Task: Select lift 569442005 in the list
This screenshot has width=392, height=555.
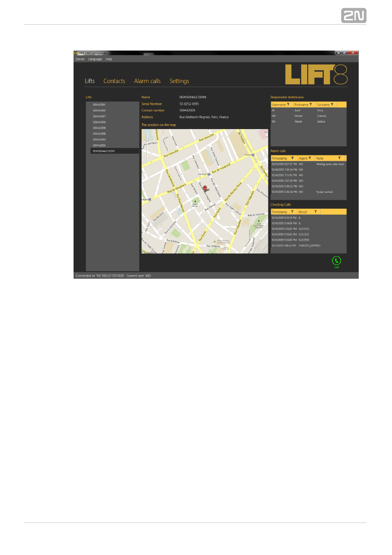Action: point(115,145)
